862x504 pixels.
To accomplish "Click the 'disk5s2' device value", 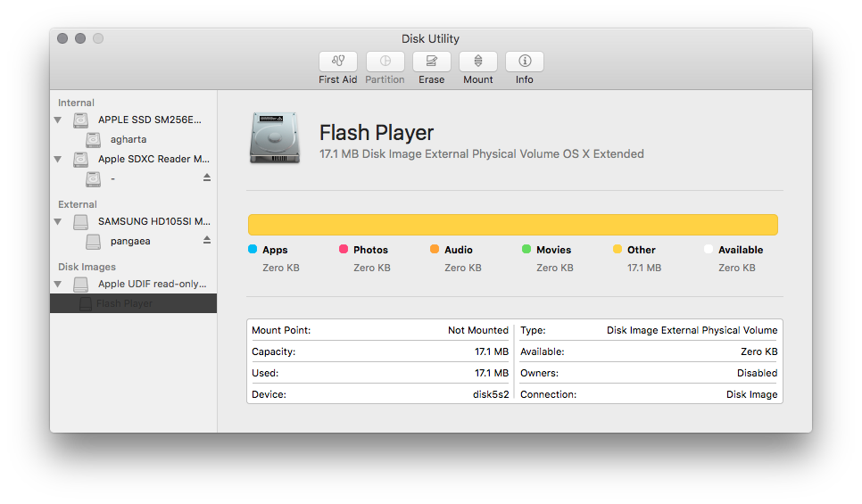I will point(491,394).
